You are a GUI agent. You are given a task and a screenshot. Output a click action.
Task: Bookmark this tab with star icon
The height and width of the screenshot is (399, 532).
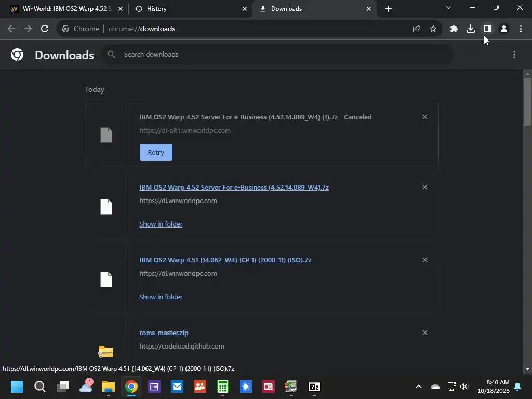coord(433,29)
